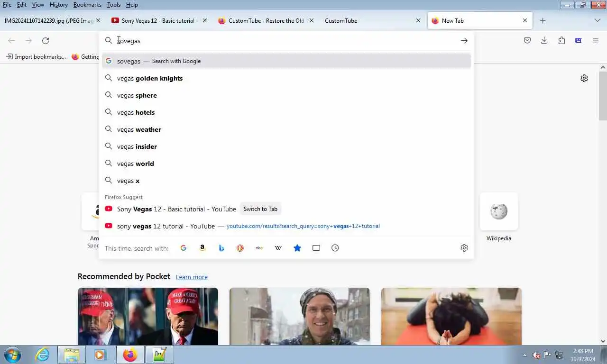Expand the list all tabs chevron
The width and height of the screenshot is (607, 364).
click(x=598, y=21)
